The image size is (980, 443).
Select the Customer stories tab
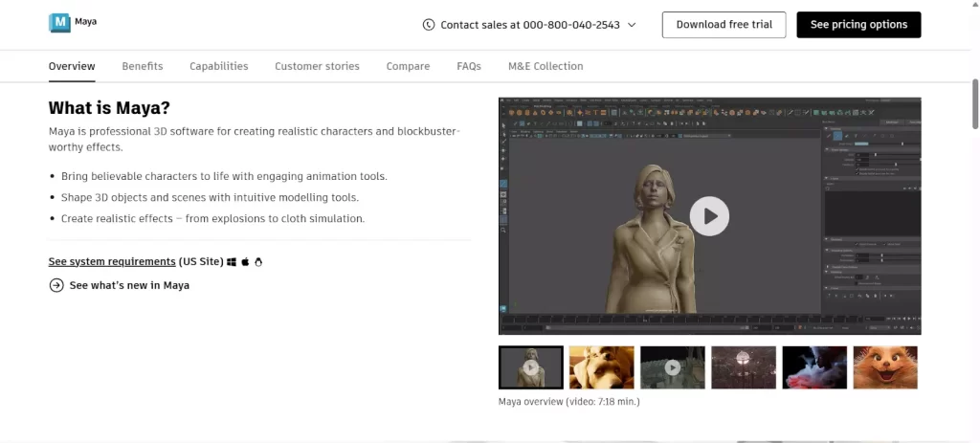click(x=317, y=66)
